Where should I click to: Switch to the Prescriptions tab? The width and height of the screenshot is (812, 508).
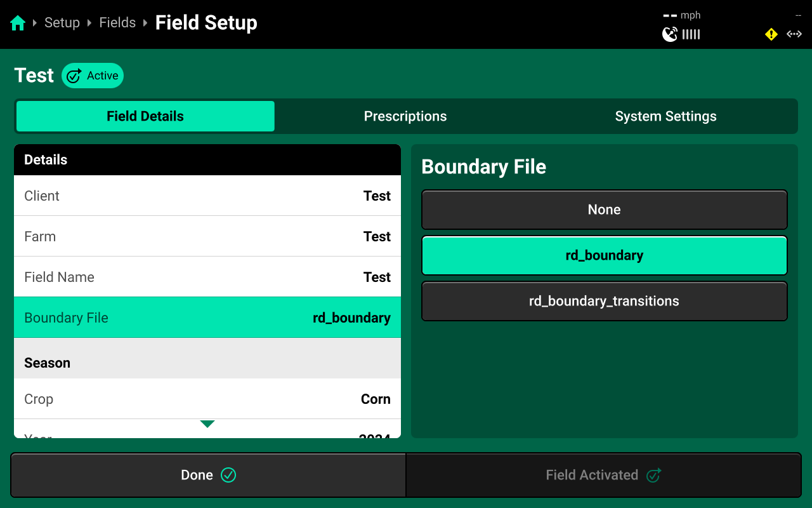point(405,116)
